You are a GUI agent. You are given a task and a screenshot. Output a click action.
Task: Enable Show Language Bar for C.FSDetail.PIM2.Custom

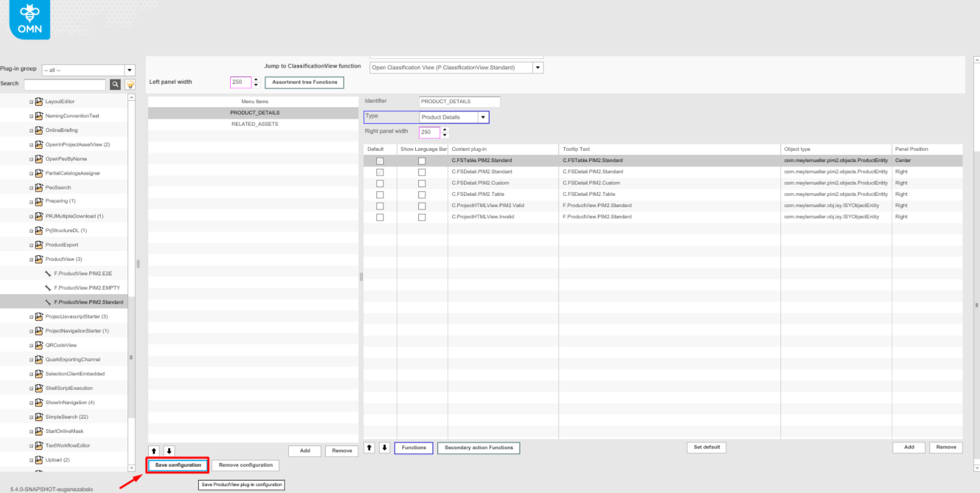[422, 183]
